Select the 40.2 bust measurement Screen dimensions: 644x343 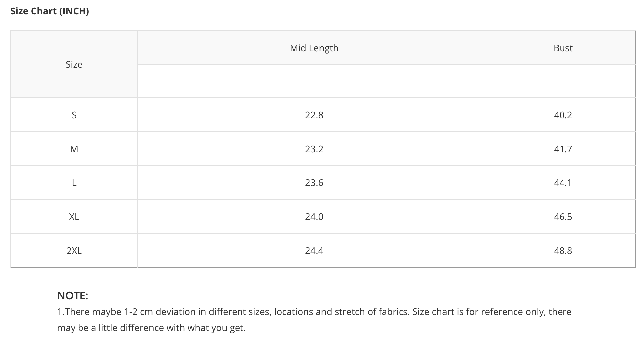pyautogui.click(x=563, y=115)
